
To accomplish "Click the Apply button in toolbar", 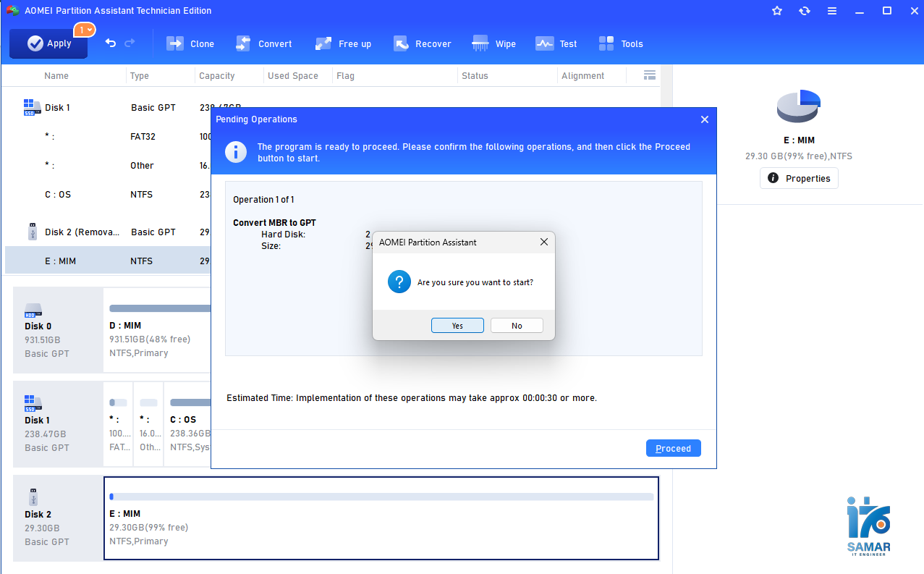I will pos(48,43).
